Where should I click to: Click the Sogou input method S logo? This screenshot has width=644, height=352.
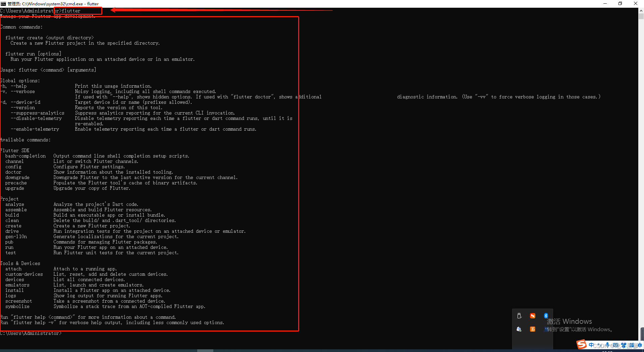(582, 344)
